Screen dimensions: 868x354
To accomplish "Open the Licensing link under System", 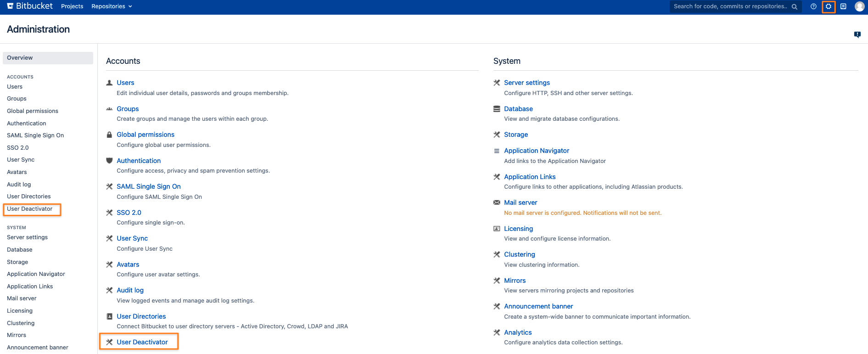I will [x=519, y=229].
